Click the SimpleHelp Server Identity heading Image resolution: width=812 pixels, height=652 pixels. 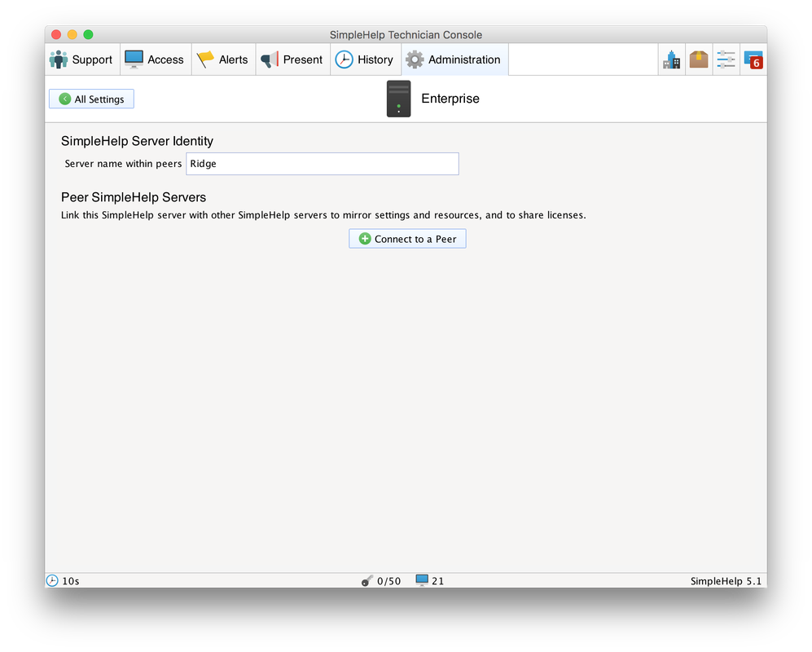click(137, 141)
